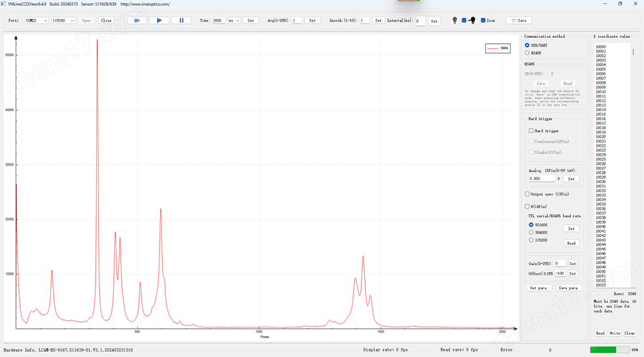Pause the data acquisition
Image resolution: width=644 pixels, height=357 pixels.
tap(181, 20)
